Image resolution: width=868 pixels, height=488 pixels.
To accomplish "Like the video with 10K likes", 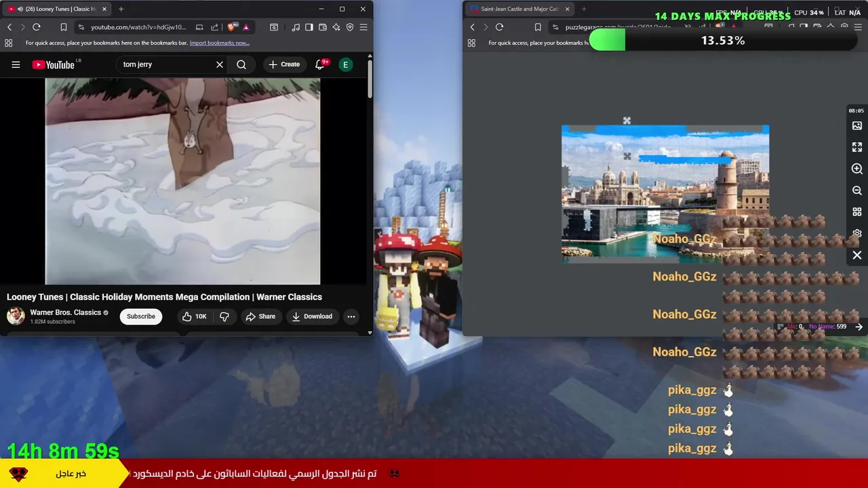I will coord(194,317).
